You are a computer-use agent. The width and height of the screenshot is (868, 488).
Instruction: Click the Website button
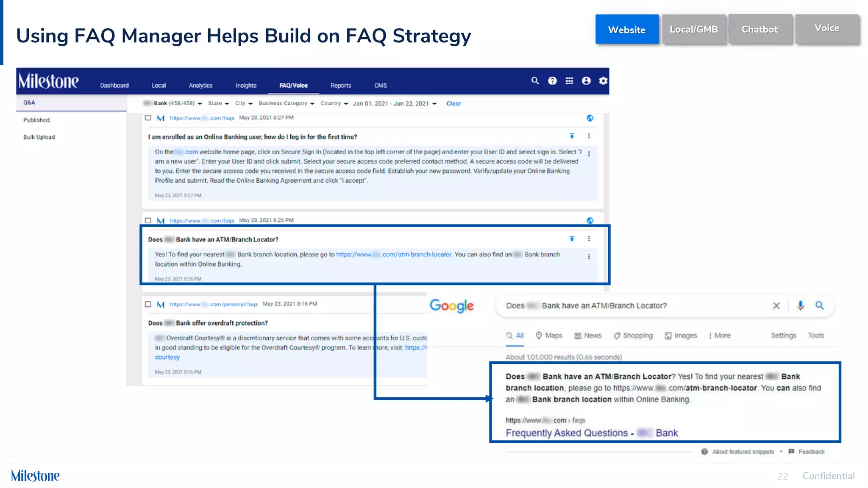coord(627,29)
